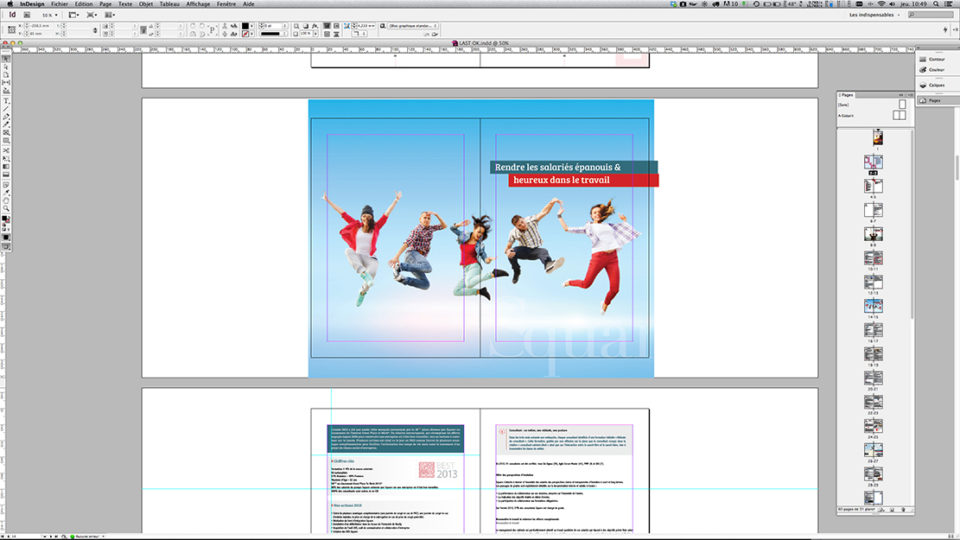Open the Edition menu
The image size is (960, 540).
[x=84, y=4]
